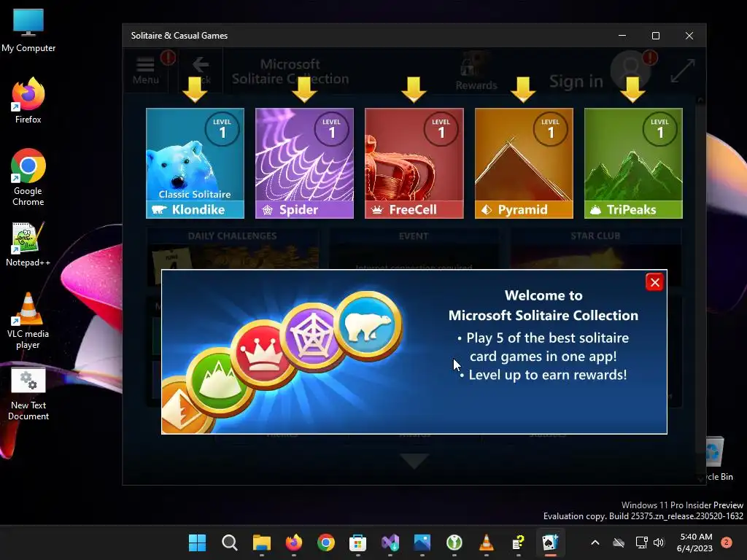Open Chrome from the taskbar
Screen dimensions: 747x560
(326, 542)
